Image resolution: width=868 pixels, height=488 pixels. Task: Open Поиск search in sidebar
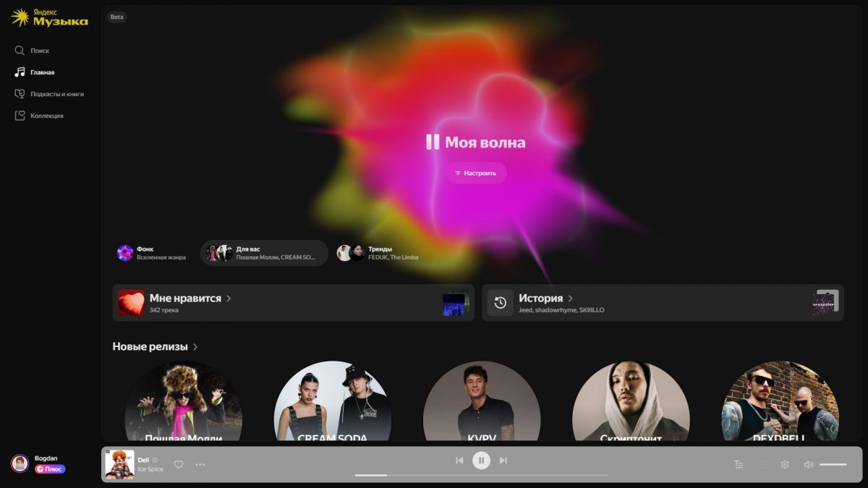(33, 51)
